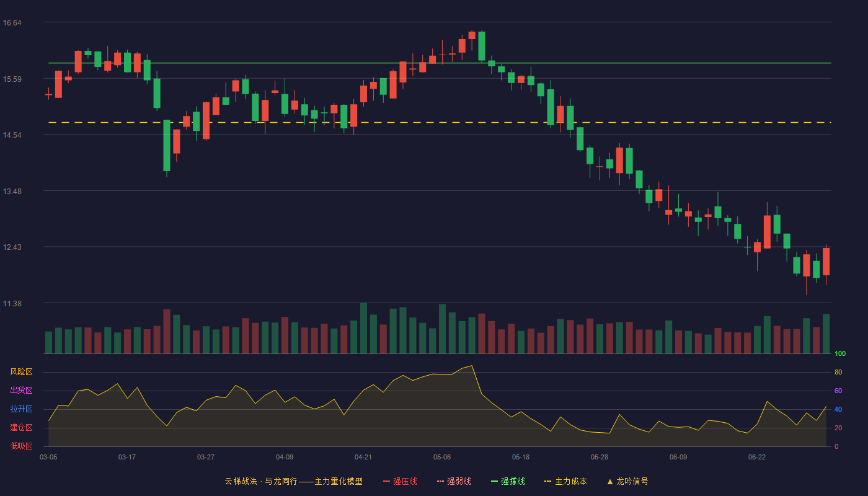The image size is (868, 496).
Task: Click the 11.38 price axis label
Action: point(12,304)
